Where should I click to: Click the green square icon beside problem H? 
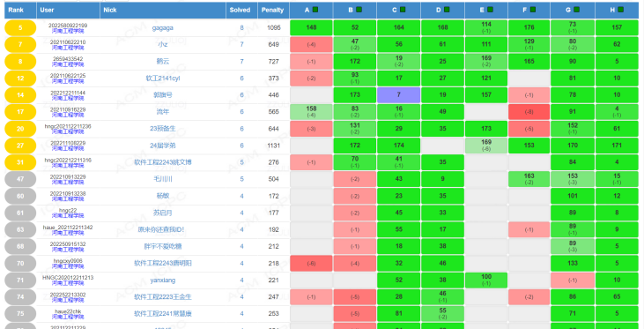[x=620, y=10]
